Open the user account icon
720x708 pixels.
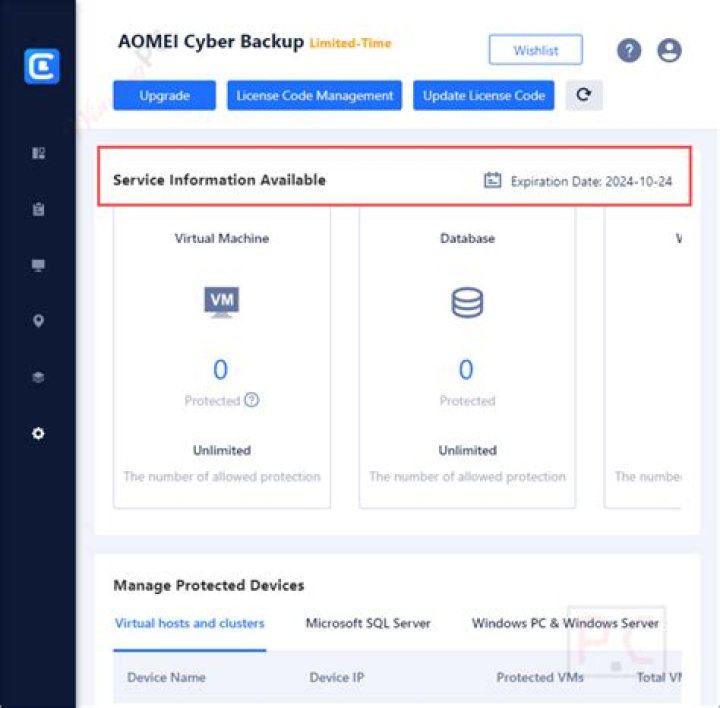pos(669,50)
